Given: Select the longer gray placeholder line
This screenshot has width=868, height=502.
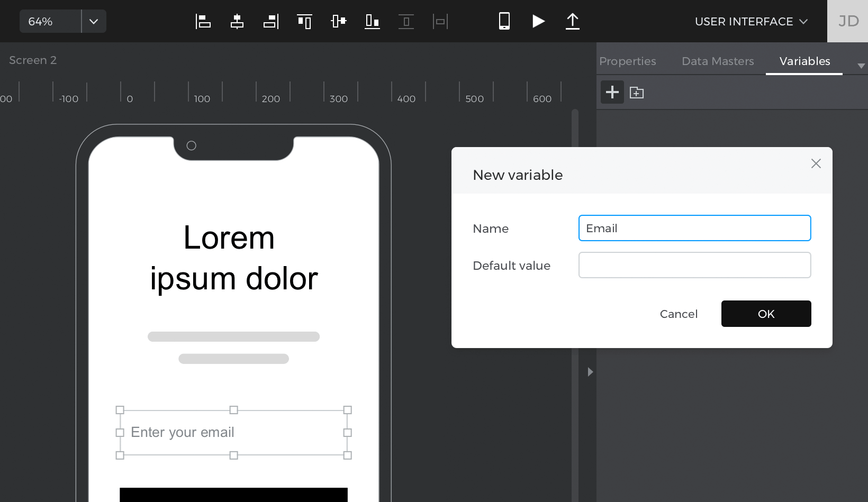Looking at the screenshot, I should pos(233,336).
